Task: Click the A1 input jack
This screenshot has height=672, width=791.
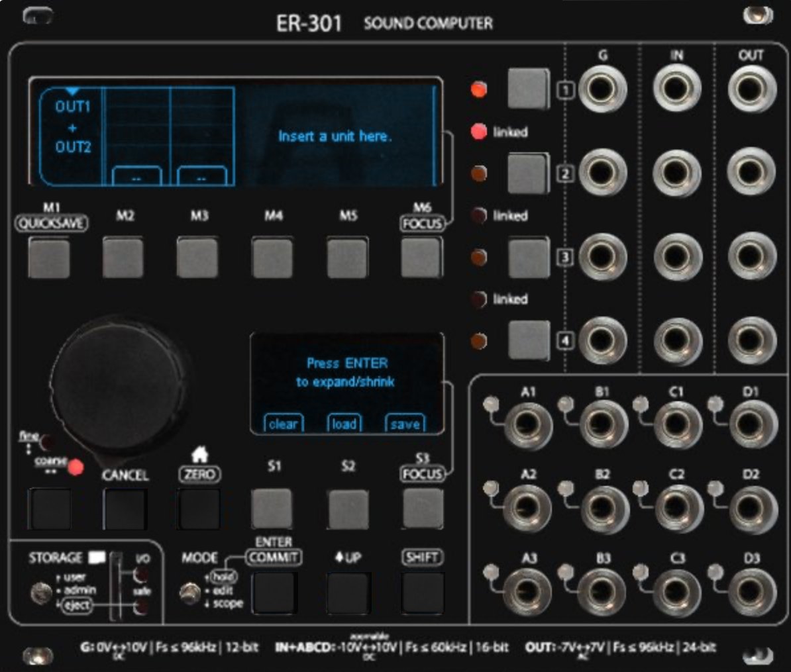Action: click(528, 425)
